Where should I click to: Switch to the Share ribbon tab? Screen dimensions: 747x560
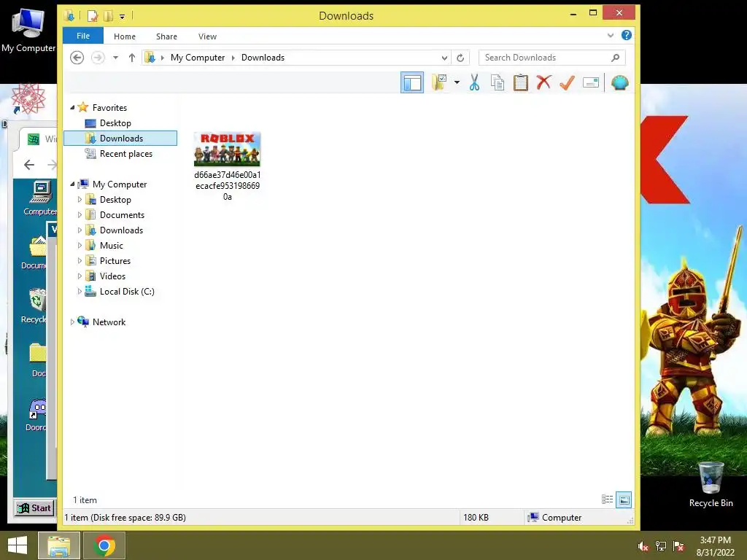pyautogui.click(x=166, y=36)
